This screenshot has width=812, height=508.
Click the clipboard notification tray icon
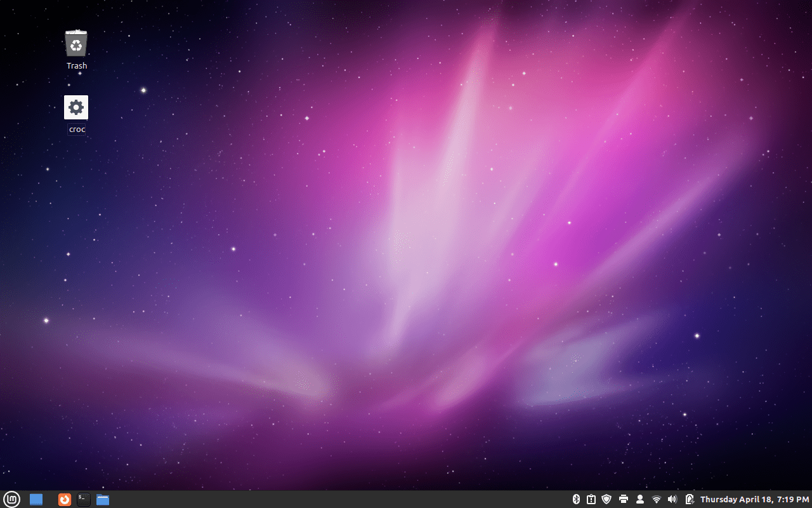591,499
